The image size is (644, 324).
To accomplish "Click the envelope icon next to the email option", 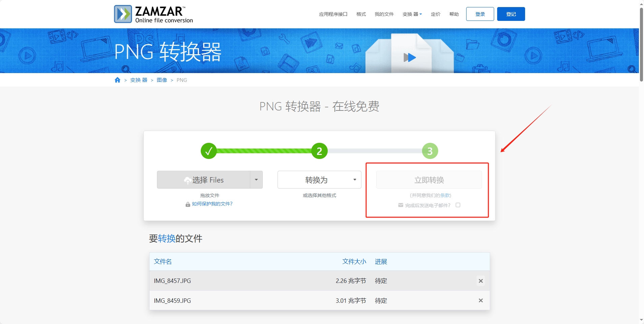I will (400, 205).
